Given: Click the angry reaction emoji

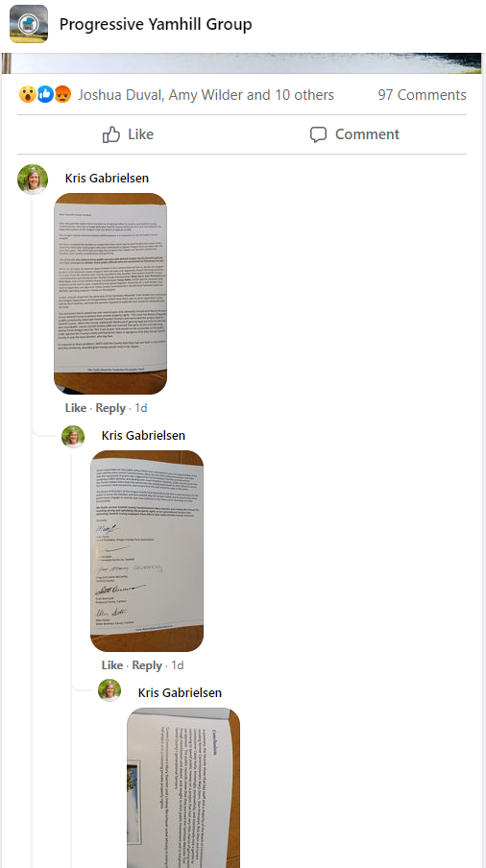Looking at the screenshot, I should click(63, 95).
